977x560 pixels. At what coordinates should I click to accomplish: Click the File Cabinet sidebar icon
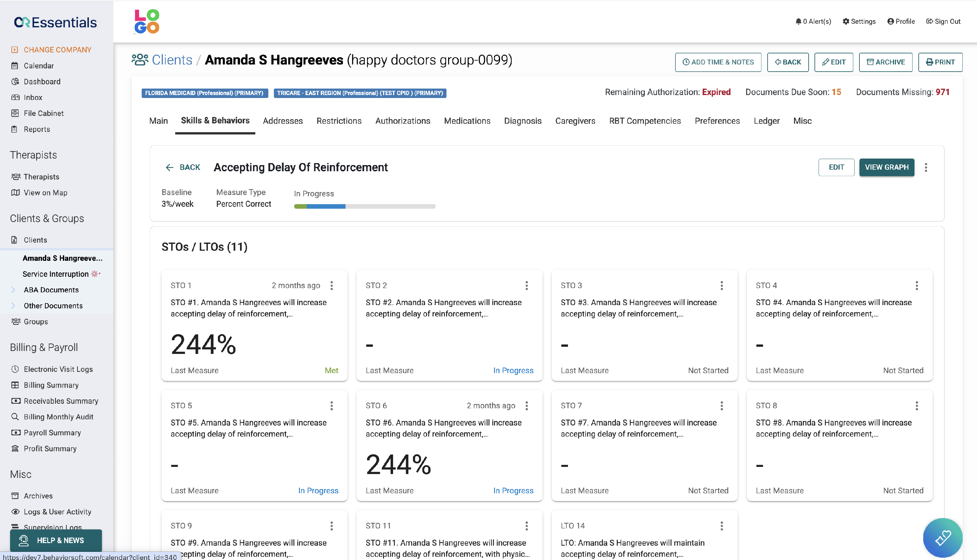pyautogui.click(x=15, y=113)
